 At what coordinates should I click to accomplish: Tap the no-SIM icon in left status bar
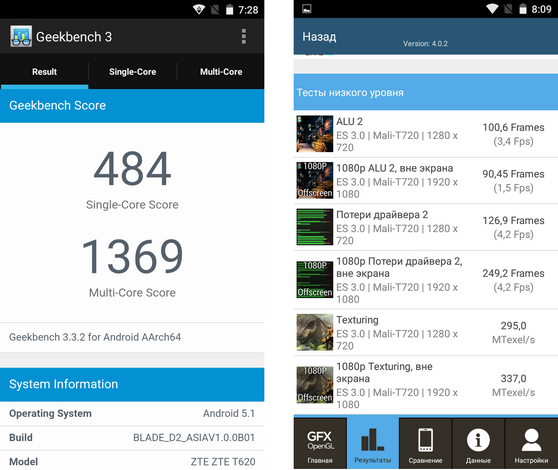pos(215,10)
